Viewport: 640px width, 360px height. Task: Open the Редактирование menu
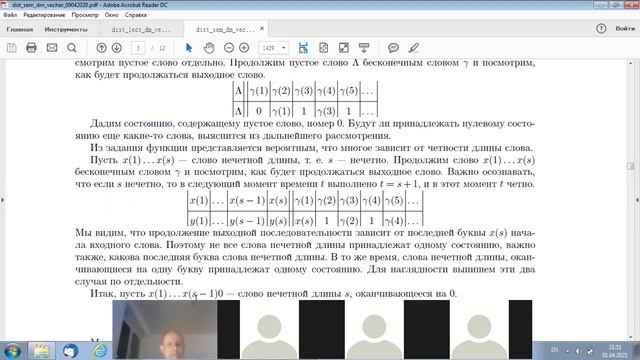(44, 15)
